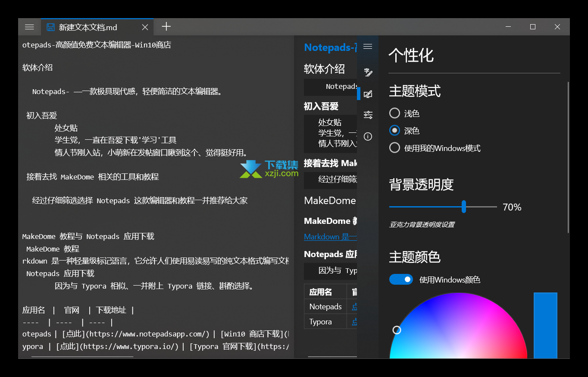The width and height of the screenshot is (588, 377).
Task: Close the 新建文本文档.md tab
Action: tap(145, 27)
